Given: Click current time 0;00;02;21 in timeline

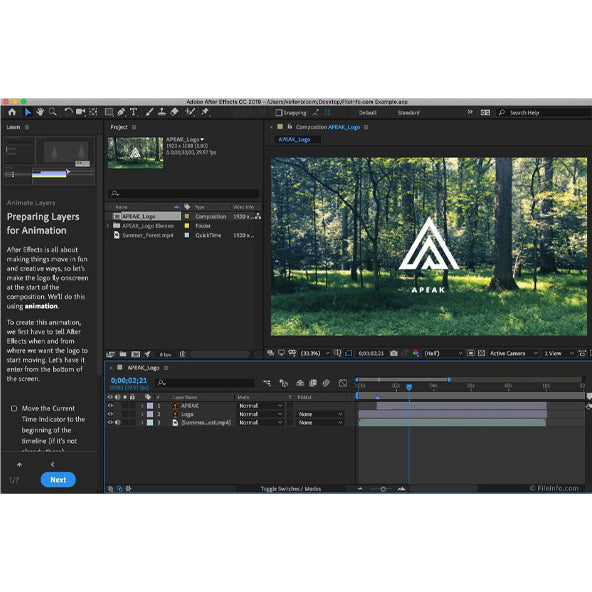Looking at the screenshot, I should [129, 381].
